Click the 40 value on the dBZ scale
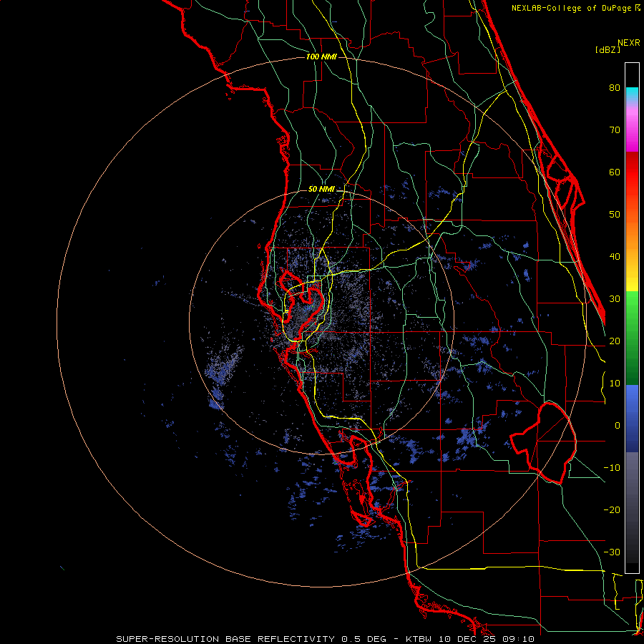Viewport: 644px width, 644px height. pos(615,257)
